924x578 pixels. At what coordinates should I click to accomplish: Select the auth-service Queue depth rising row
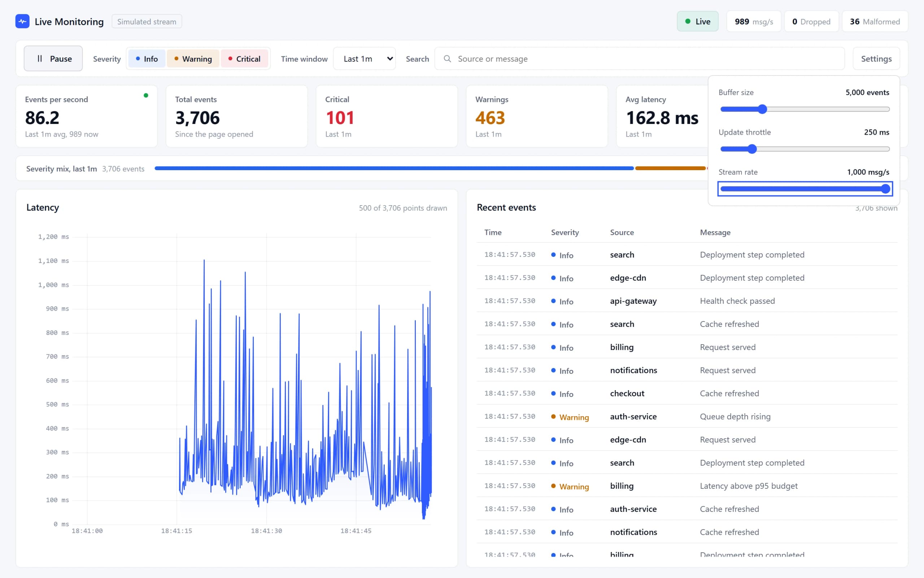(687, 416)
